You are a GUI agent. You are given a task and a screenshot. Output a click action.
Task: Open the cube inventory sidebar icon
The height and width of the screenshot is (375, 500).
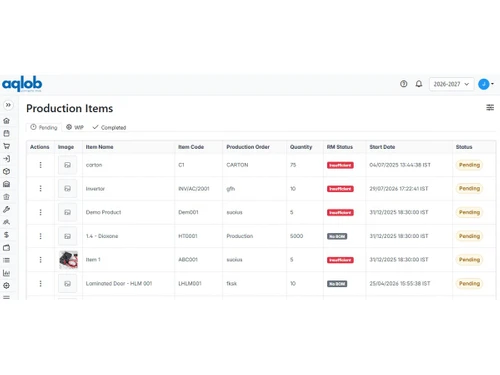pos(6,171)
